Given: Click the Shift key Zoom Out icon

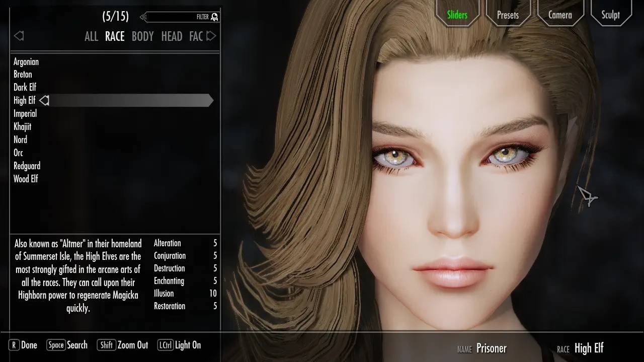Looking at the screenshot, I should tap(106, 345).
